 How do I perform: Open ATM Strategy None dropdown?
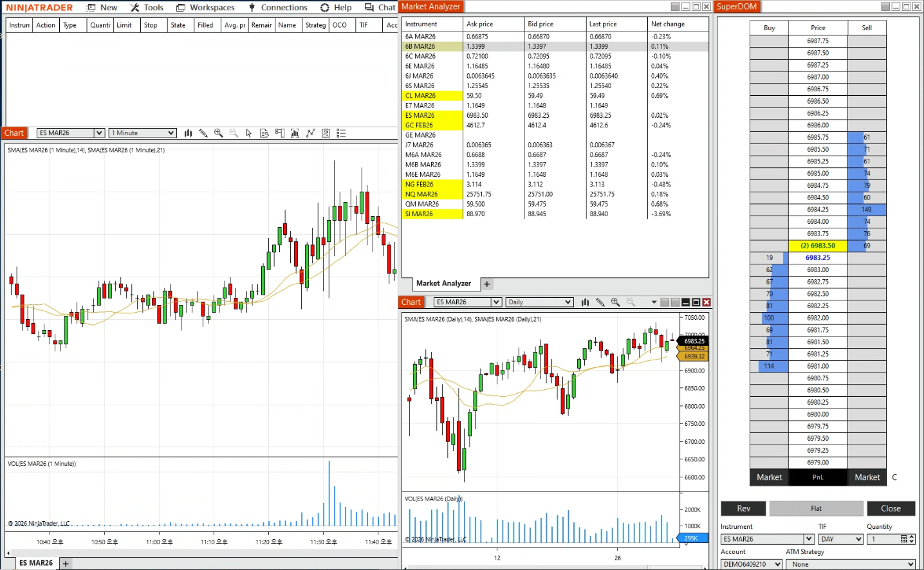pyautogui.click(x=852, y=564)
